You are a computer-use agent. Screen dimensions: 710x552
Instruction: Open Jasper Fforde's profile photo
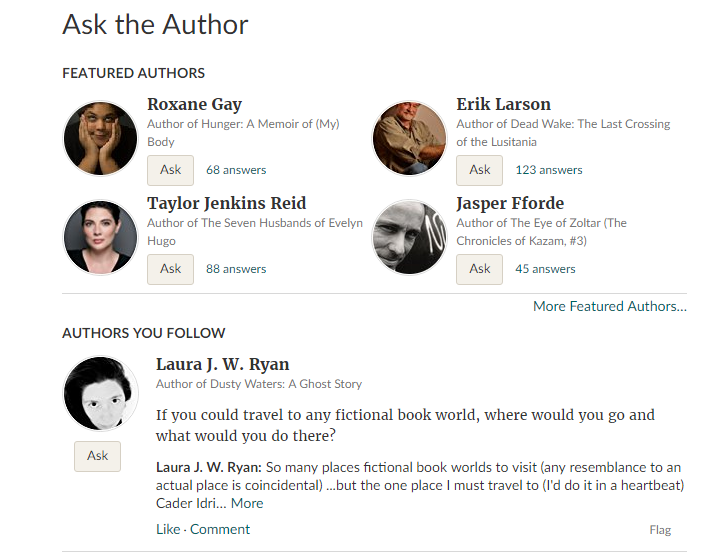click(409, 237)
